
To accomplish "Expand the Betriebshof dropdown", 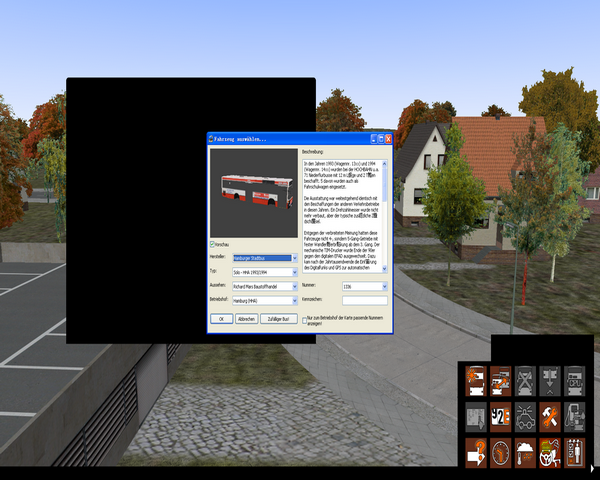I will (x=295, y=301).
